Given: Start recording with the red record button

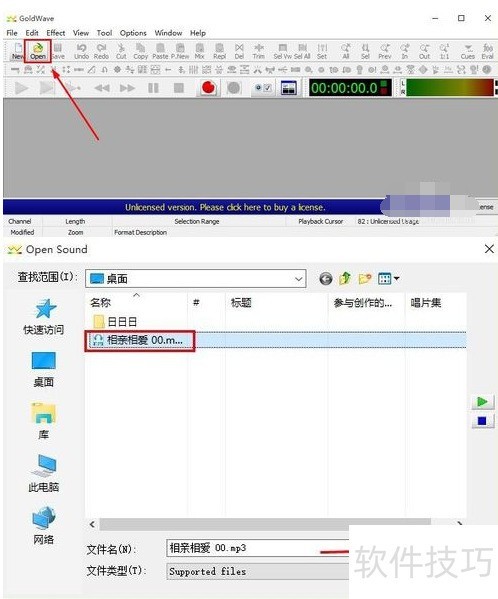Looking at the screenshot, I should pyautogui.click(x=208, y=88).
